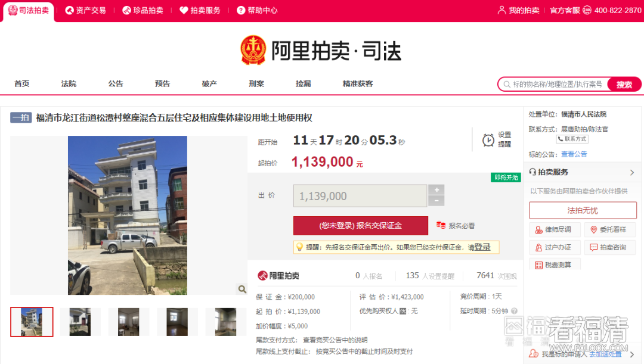Select the fourth thumbnail with window
Viewport: 644px width, 364px height.
tap(177, 322)
